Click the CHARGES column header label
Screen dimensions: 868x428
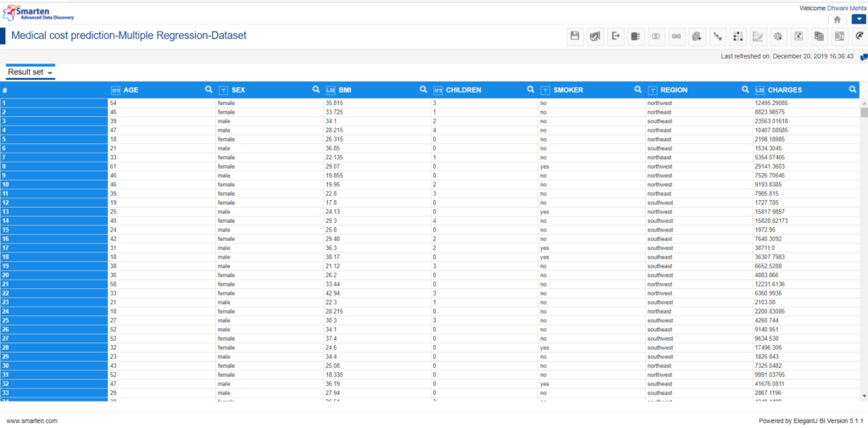click(784, 90)
